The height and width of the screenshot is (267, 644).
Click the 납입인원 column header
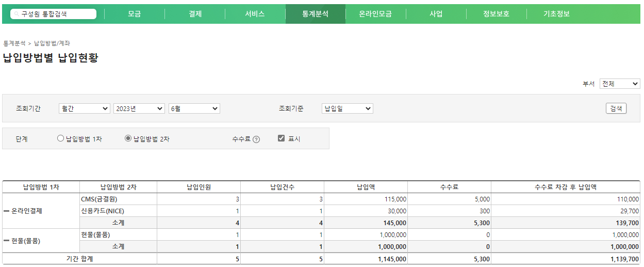point(199,187)
